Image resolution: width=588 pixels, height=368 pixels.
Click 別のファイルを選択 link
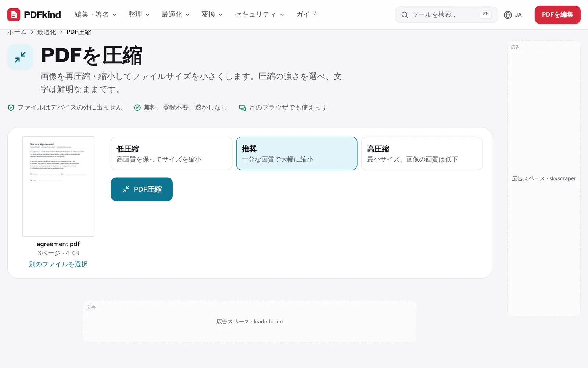point(58,264)
